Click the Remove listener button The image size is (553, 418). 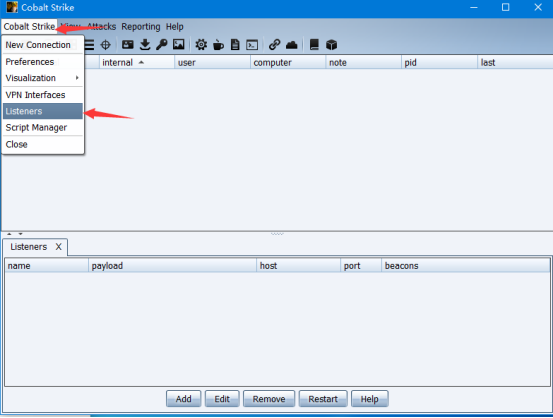269,399
